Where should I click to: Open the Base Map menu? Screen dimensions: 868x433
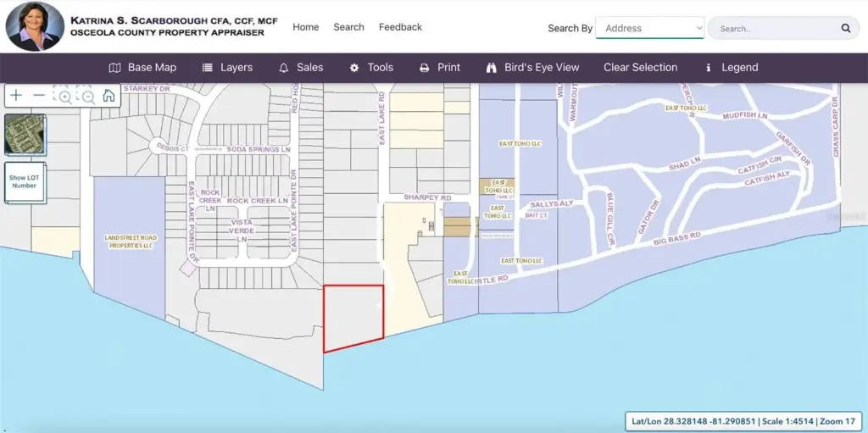pyautogui.click(x=142, y=68)
